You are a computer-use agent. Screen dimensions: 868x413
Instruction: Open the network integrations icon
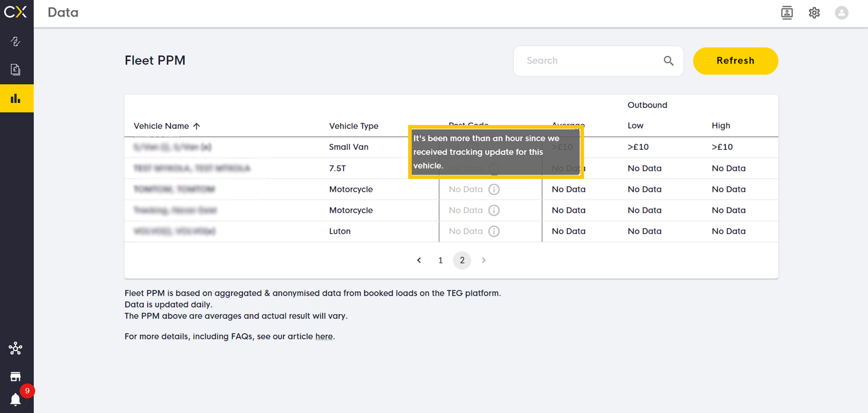16,348
